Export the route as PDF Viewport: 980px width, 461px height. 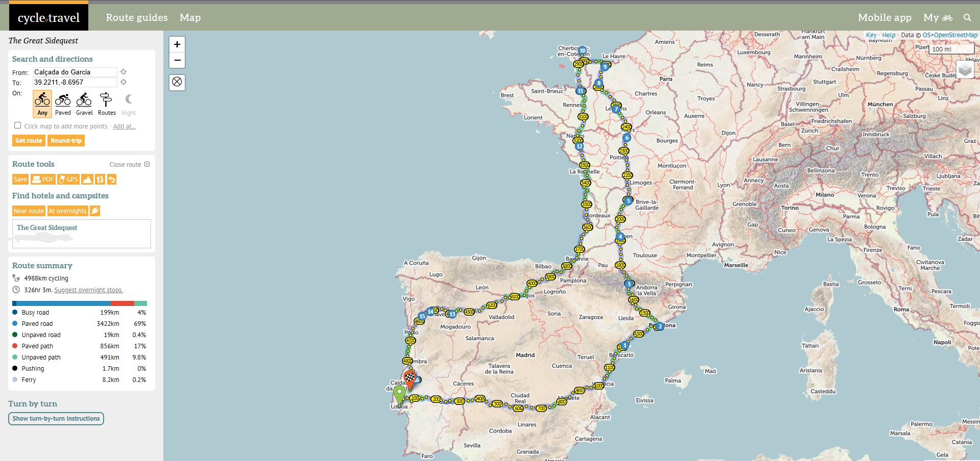point(43,180)
